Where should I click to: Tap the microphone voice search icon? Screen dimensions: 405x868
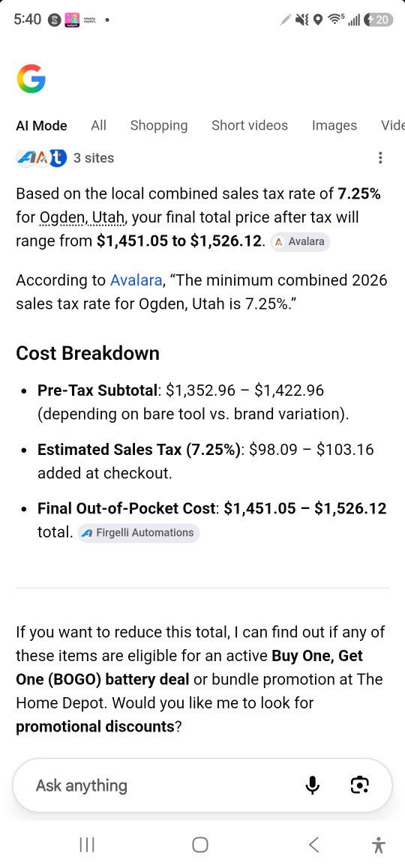click(313, 785)
